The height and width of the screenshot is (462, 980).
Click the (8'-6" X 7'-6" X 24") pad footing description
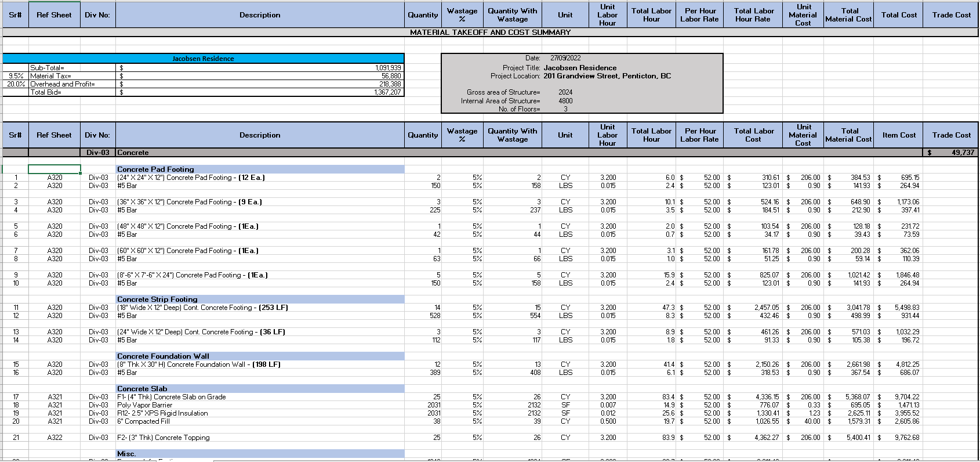pos(193,275)
